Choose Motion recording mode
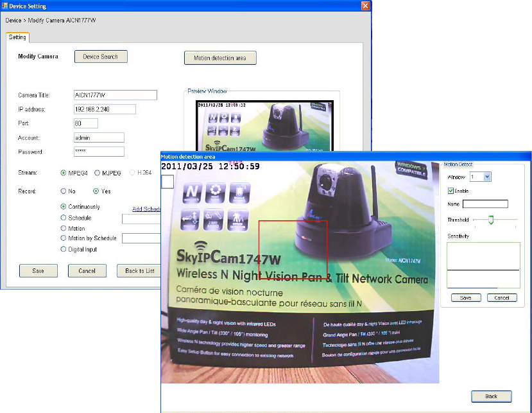 (x=64, y=228)
